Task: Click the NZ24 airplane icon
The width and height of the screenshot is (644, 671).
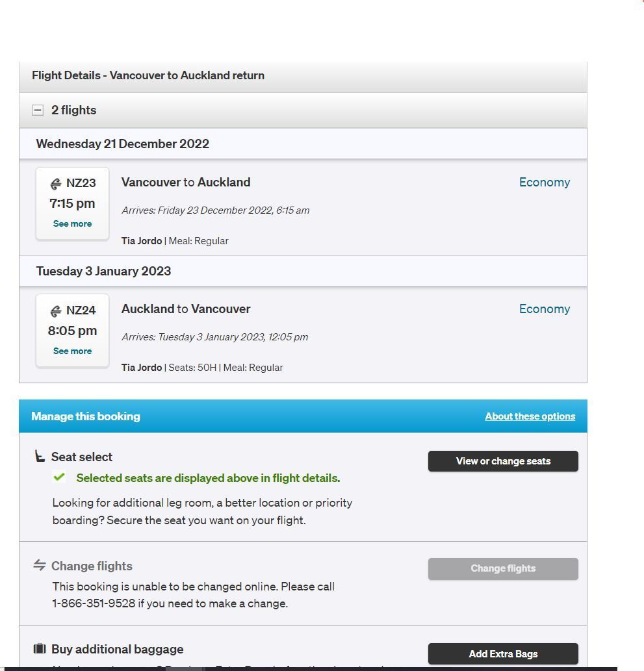Action: coord(56,311)
